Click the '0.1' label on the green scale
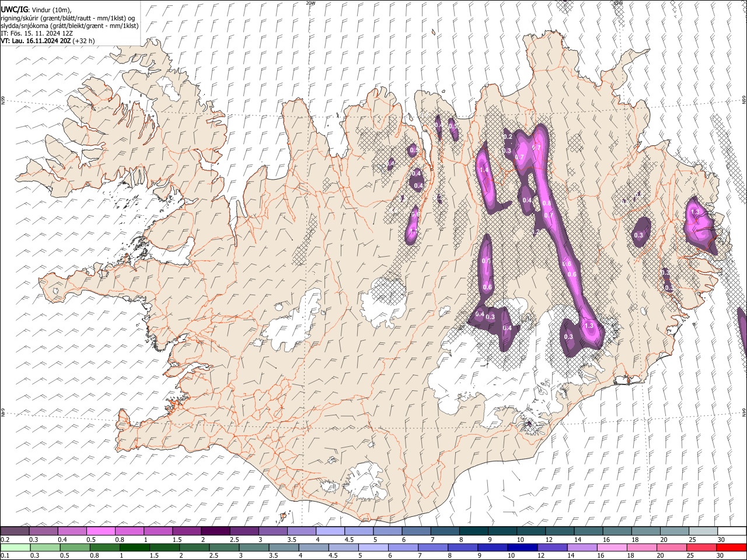This screenshot has height=560, width=747. 5,555
